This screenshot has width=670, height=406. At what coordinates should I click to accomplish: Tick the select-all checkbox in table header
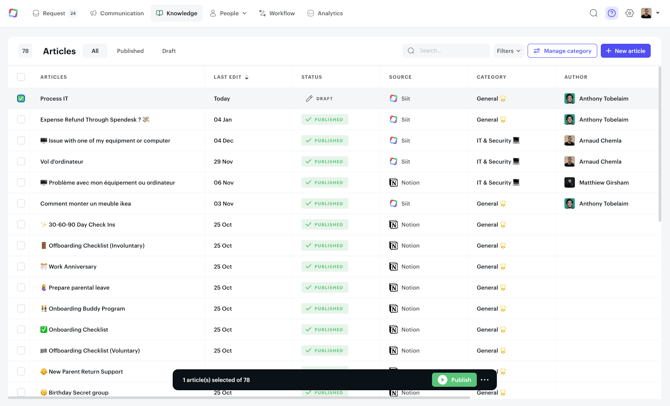[21, 77]
